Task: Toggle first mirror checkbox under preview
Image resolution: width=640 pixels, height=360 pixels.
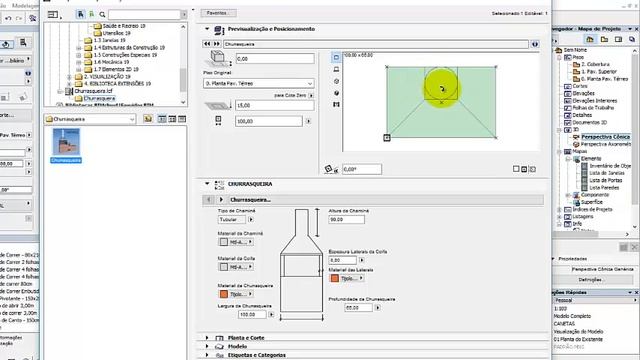Action: point(516,169)
